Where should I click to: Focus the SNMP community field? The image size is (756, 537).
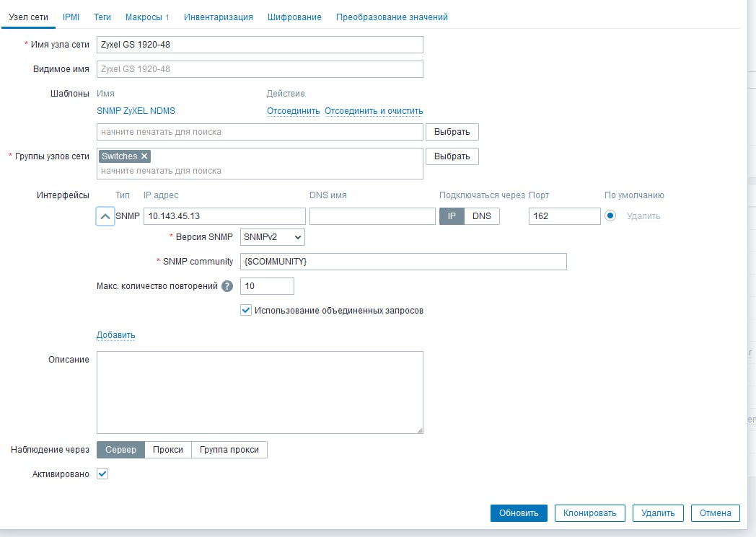click(x=403, y=262)
